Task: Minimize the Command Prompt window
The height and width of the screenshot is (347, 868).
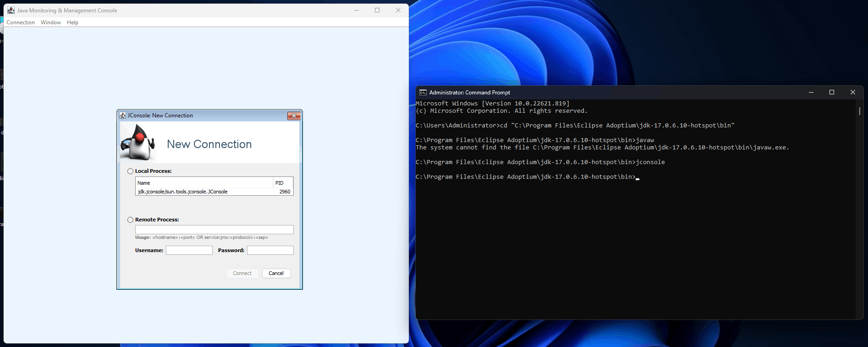Action: (811, 93)
